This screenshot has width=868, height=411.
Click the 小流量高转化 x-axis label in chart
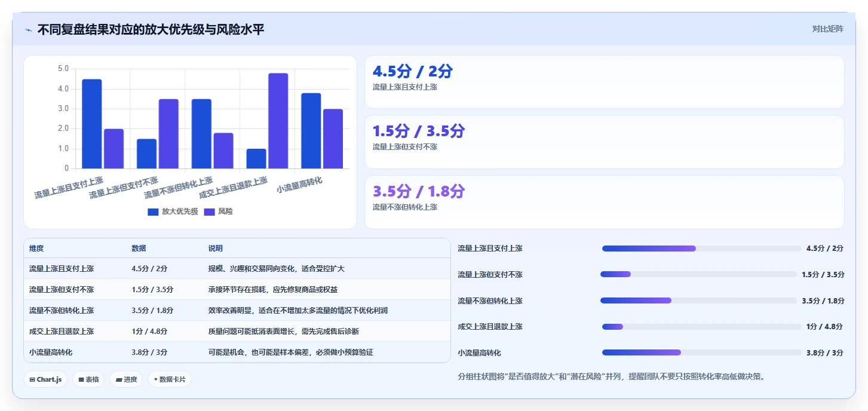(299, 185)
